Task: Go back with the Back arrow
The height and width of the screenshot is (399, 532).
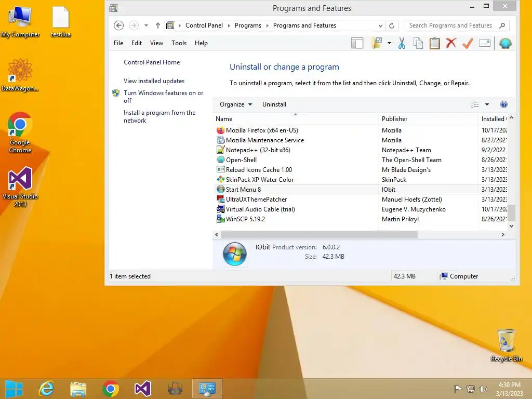Action: click(118, 25)
